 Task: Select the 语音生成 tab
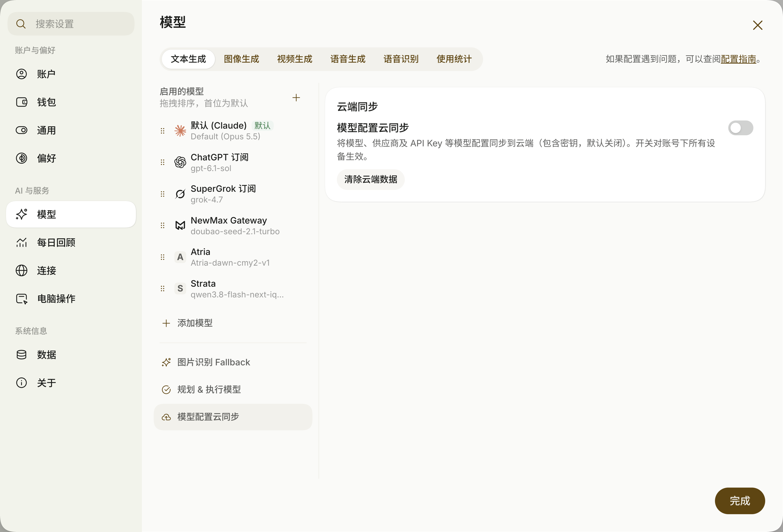click(348, 59)
